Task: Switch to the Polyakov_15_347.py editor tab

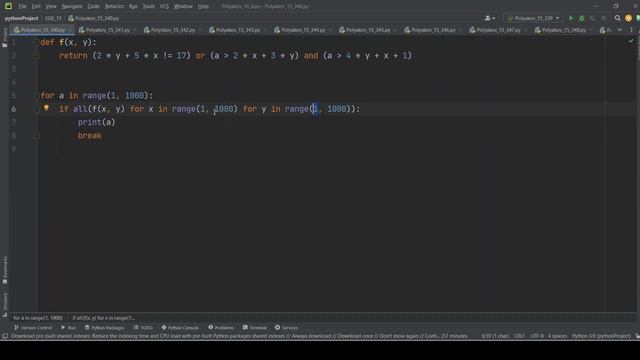Action: pos(498,30)
